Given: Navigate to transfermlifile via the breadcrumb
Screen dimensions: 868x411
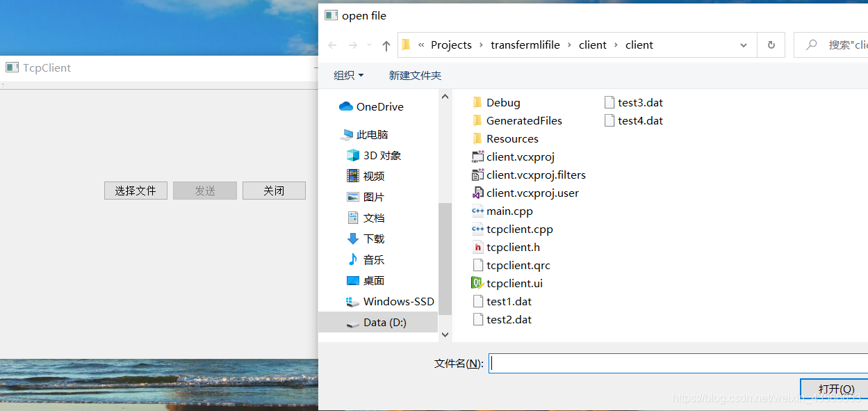Looking at the screenshot, I should (525, 45).
